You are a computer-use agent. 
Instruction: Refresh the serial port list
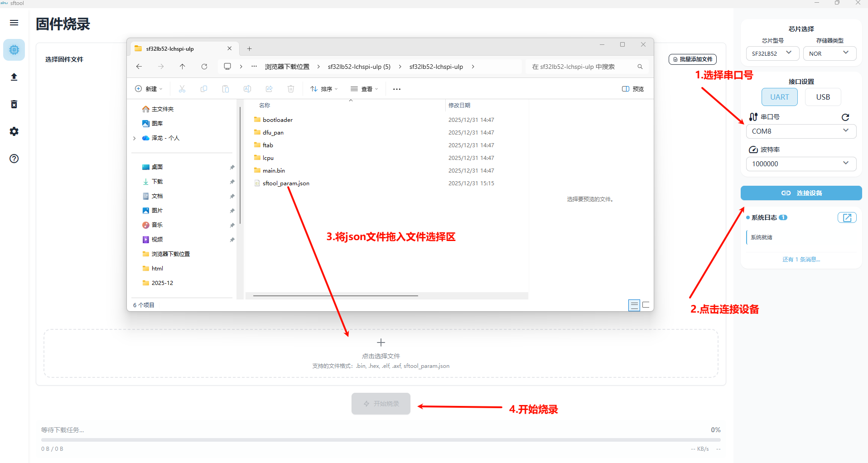pyautogui.click(x=845, y=117)
